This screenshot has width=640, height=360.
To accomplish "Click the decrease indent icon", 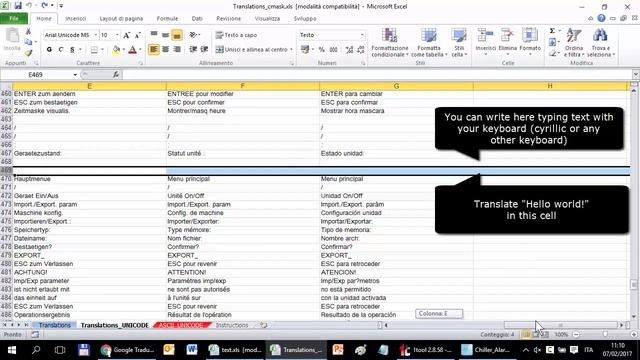I will point(193,49).
